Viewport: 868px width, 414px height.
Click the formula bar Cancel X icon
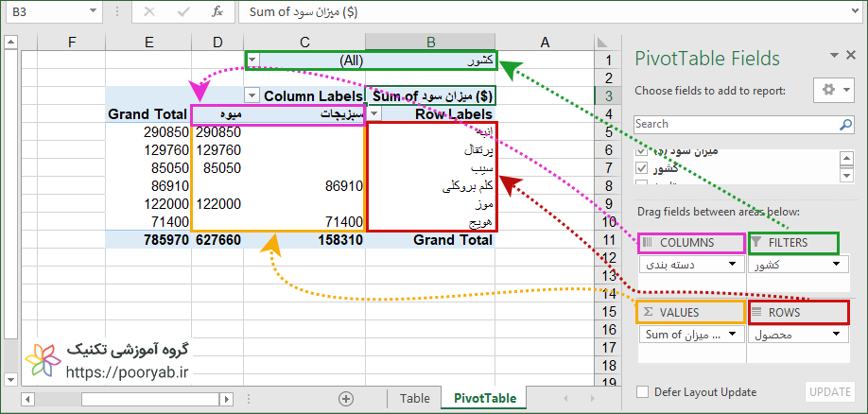(148, 12)
